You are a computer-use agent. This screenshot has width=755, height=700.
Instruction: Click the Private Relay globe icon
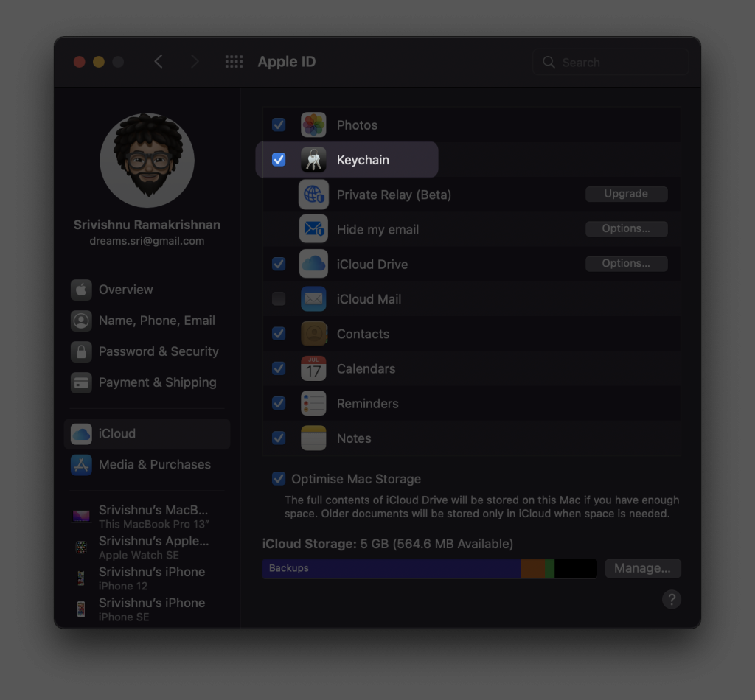(313, 195)
